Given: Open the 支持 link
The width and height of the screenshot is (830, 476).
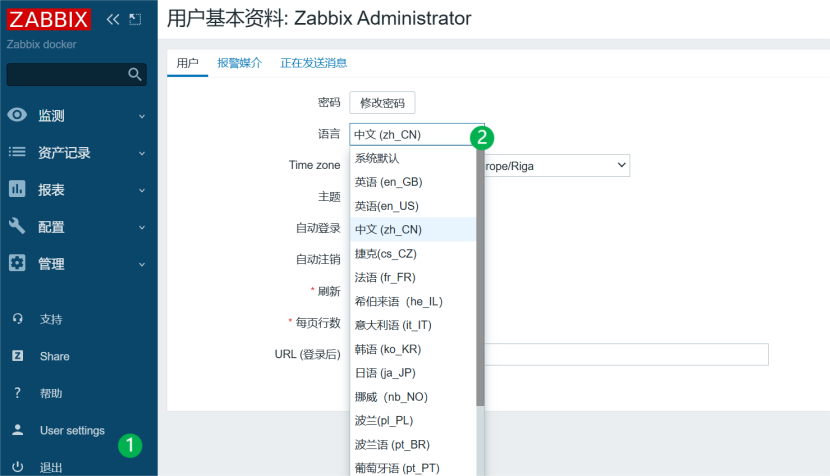Looking at the screenshot, I should tap(51, 319).
